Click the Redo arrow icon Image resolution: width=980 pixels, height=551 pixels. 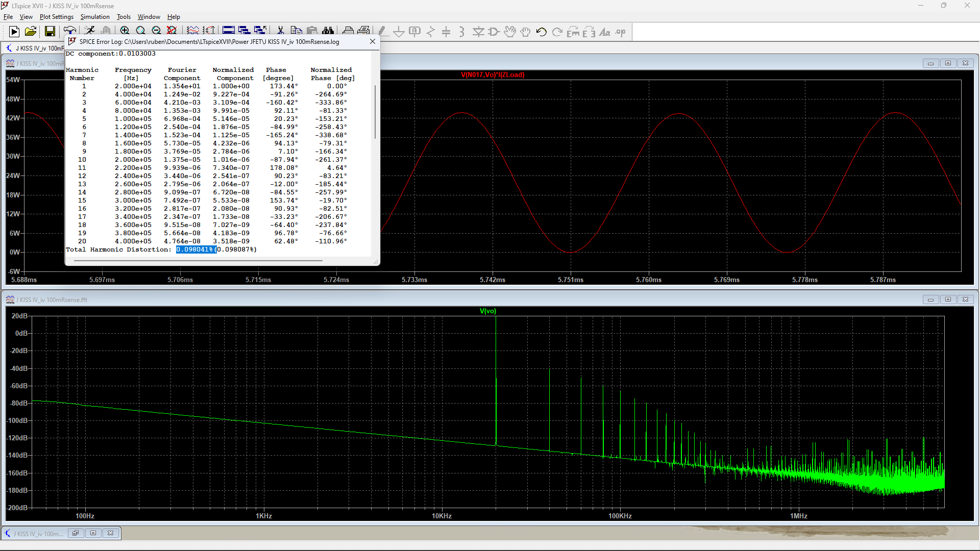[557, 32]
